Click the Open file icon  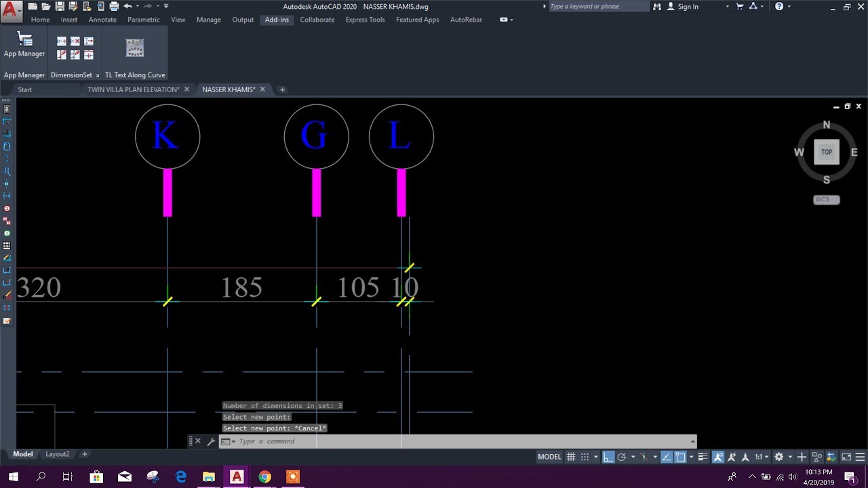point(46,7)
